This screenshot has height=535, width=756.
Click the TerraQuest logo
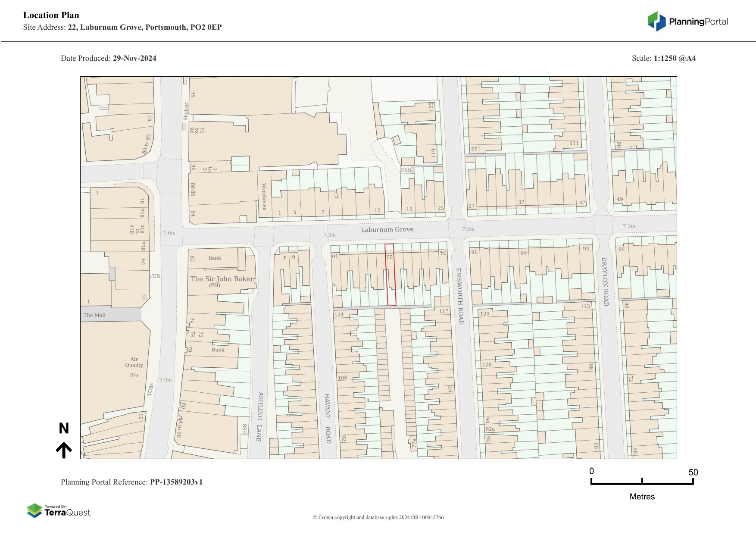(x=59, y=510)
